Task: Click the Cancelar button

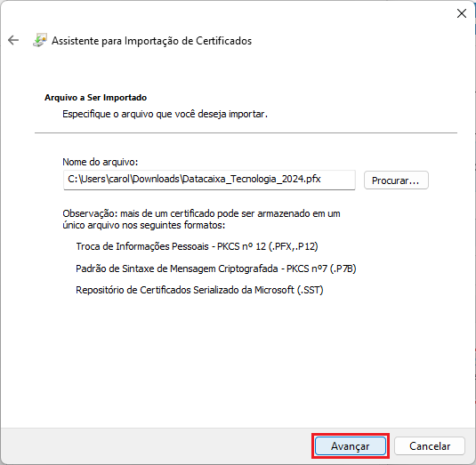Action: tap(430, 446)
